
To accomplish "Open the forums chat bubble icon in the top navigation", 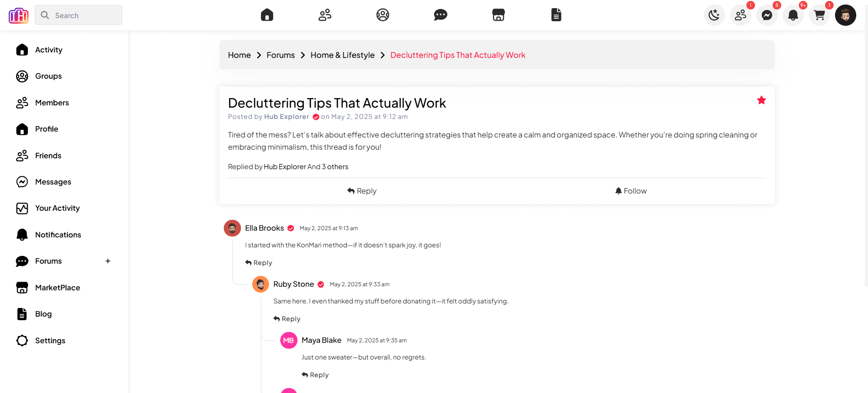I will pyautogui.click(x=440, y=15).
